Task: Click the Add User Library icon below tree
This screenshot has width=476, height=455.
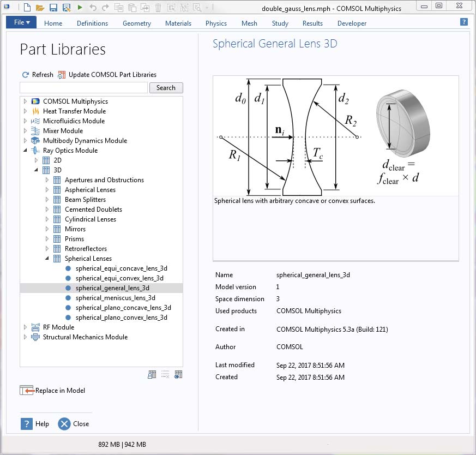Action: tap(152, 374)
